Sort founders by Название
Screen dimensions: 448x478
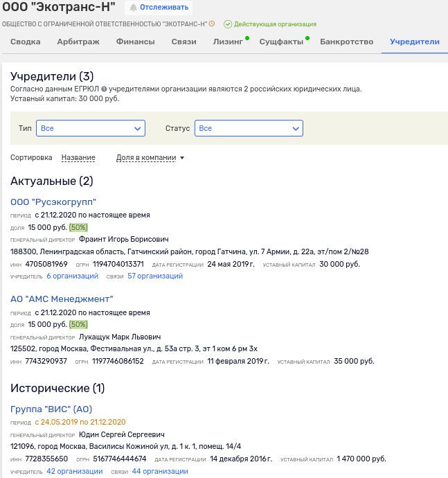tap(78, 158)
